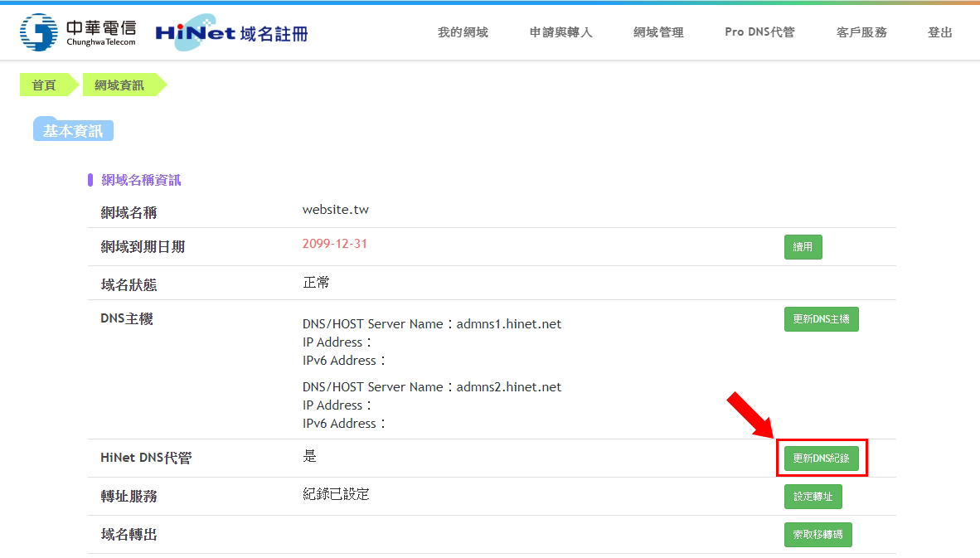Click the 更新DNS紀錄 button

click(821, 459)
